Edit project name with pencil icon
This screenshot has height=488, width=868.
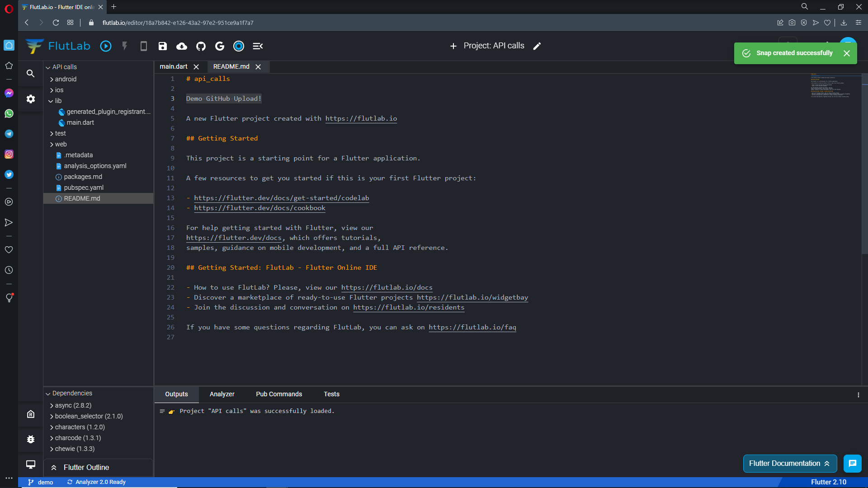click(x=537, y=46)
